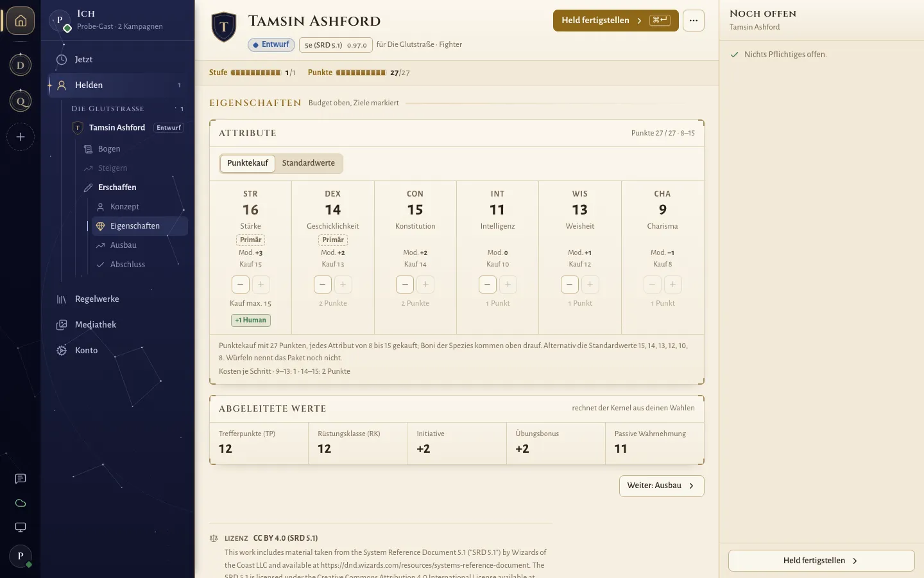This screenshot has width=924, height=578.
Task: Click the Punkte budget progress bar
Action: [361, 73]
